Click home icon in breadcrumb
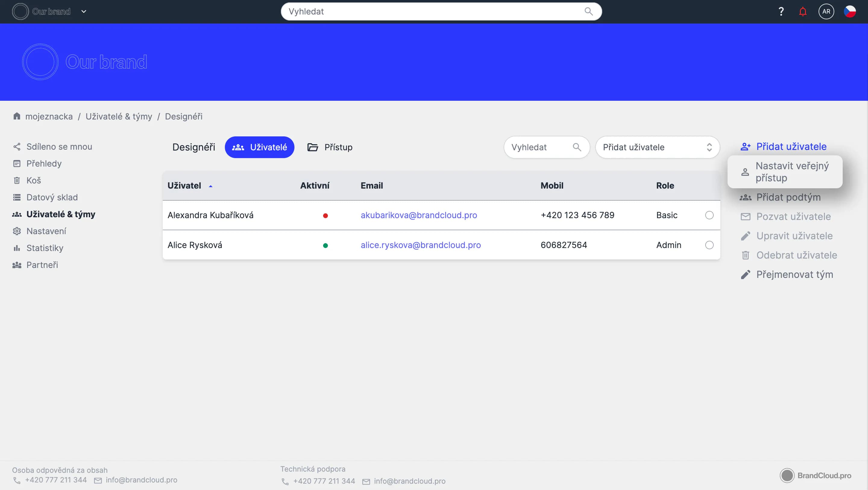 [17, 116]
